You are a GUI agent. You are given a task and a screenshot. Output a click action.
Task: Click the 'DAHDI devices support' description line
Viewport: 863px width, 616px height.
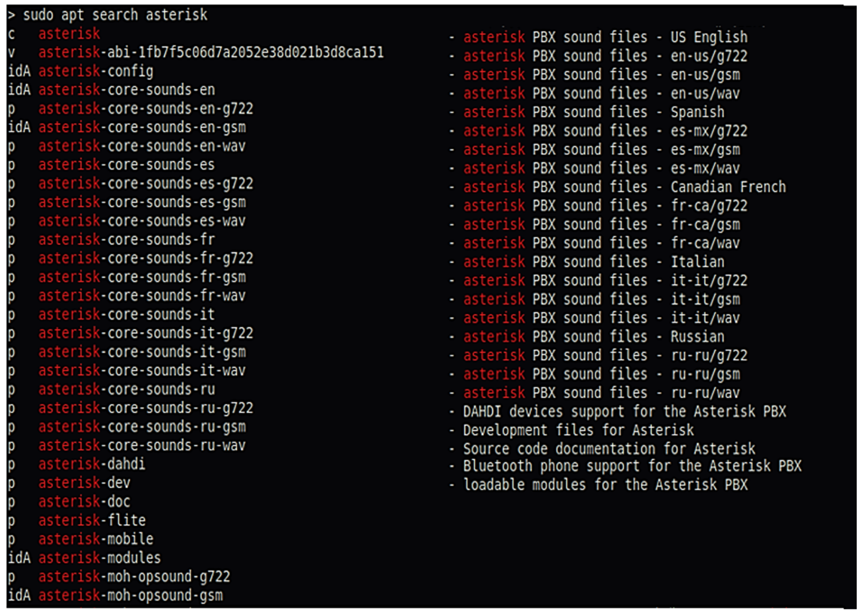[x=624, y=412]
